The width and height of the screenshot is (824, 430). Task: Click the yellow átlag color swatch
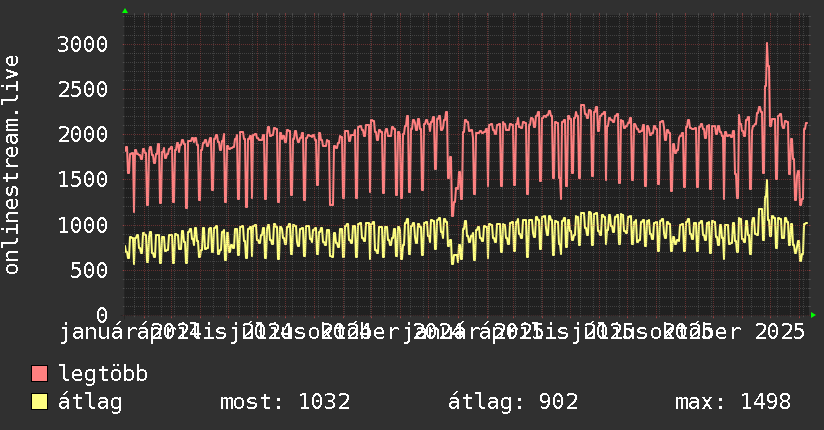click(x=40, y=402)
